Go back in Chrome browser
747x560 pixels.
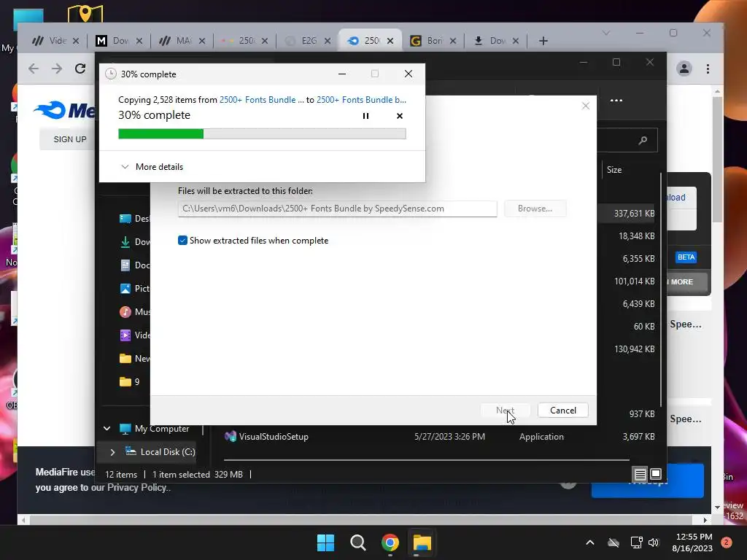34,69
